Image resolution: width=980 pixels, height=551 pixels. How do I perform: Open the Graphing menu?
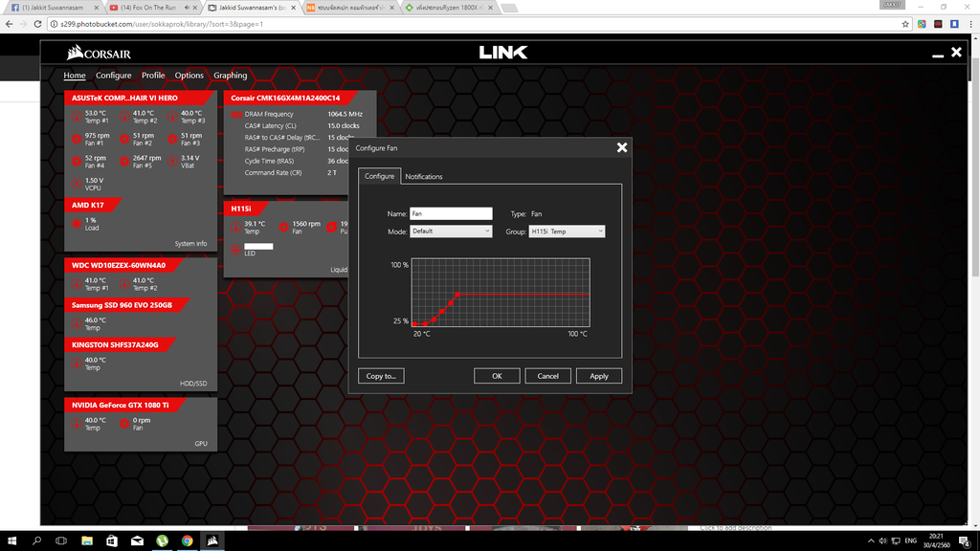click(230, 76)
